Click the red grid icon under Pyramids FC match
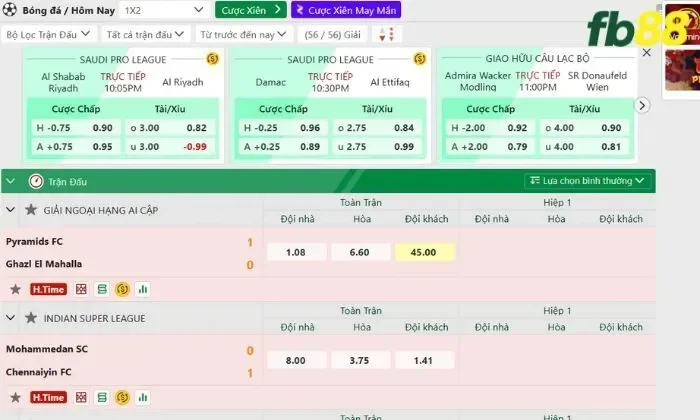Image resolution: width=700 pixels, height=420 pixels. pyautogui.click(x=81, y=289)
